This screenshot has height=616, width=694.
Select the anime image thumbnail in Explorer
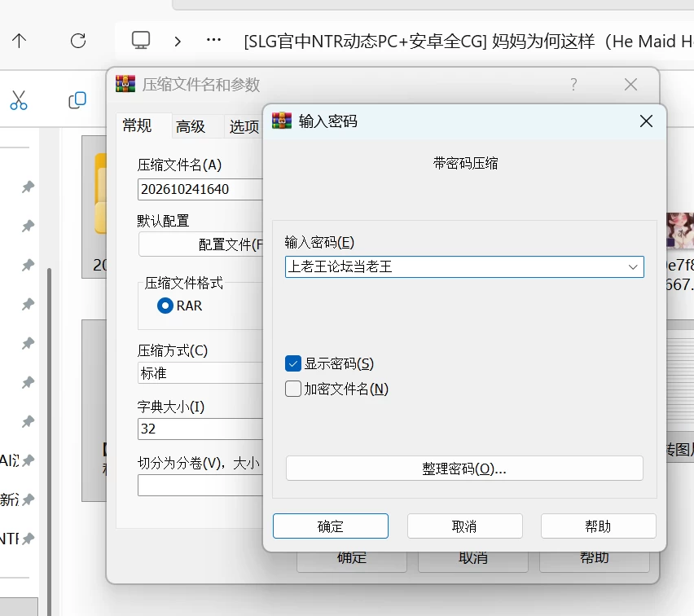[680, 231]
